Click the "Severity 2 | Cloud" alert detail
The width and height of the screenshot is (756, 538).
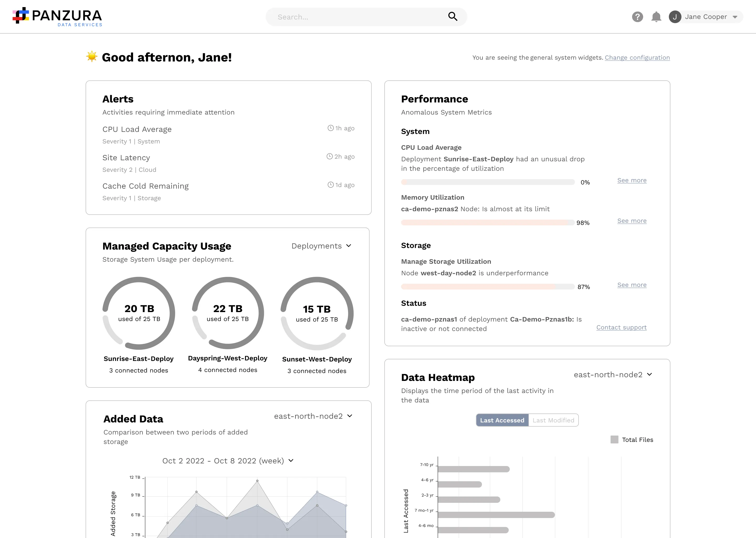point(129,170)
